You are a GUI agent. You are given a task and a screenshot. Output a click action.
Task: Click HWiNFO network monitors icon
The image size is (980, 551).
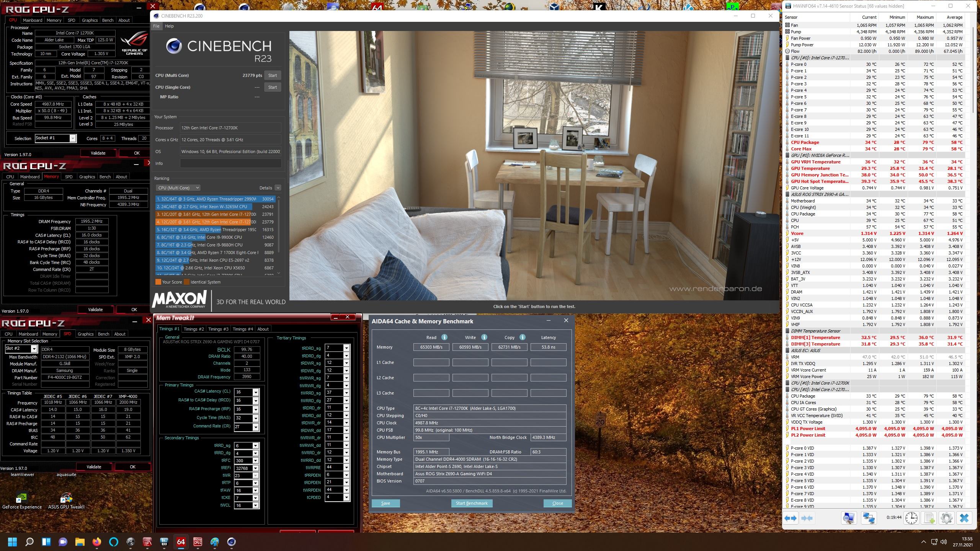869,518
